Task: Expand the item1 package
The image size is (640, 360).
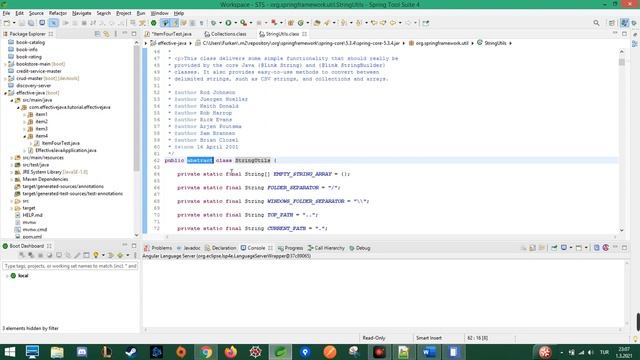Action: 24,115
